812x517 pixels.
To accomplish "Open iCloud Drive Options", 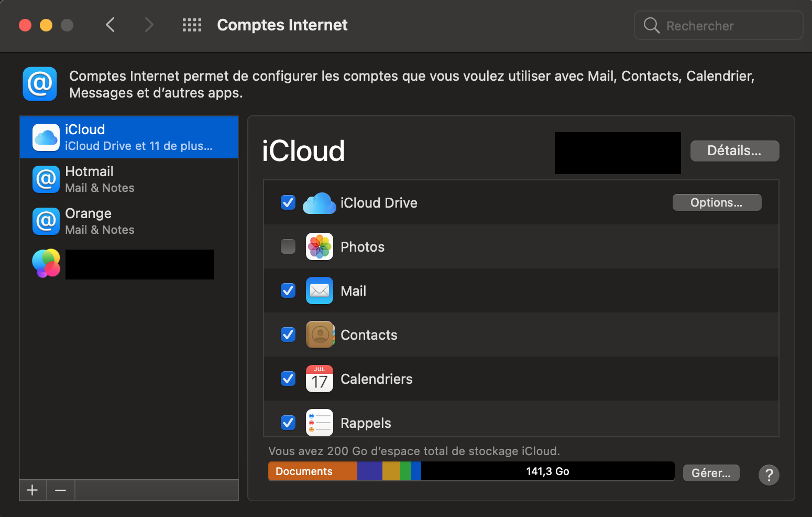I will 716,202.
